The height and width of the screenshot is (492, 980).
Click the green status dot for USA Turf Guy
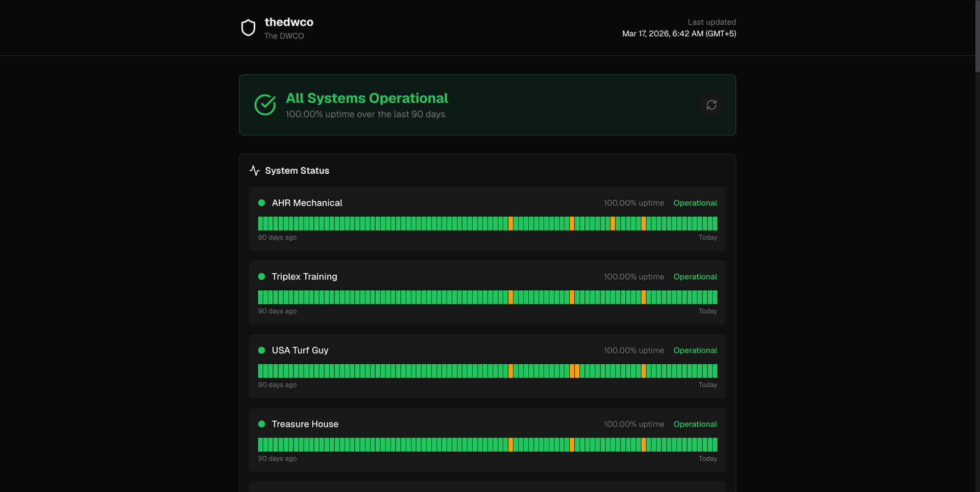point(261,350)
